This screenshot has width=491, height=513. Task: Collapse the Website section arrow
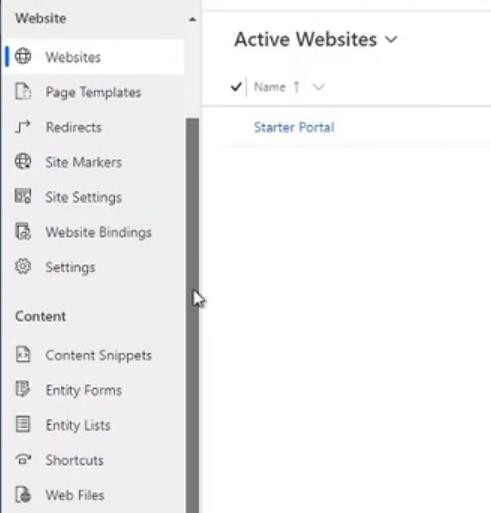pyautogui.click(x=192, y=19)
